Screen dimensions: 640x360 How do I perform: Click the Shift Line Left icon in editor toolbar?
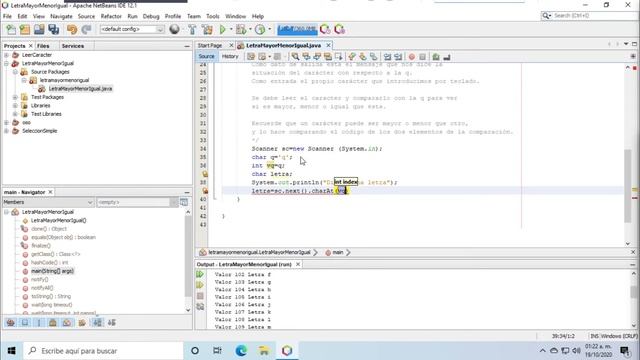[x=387, y=57]
